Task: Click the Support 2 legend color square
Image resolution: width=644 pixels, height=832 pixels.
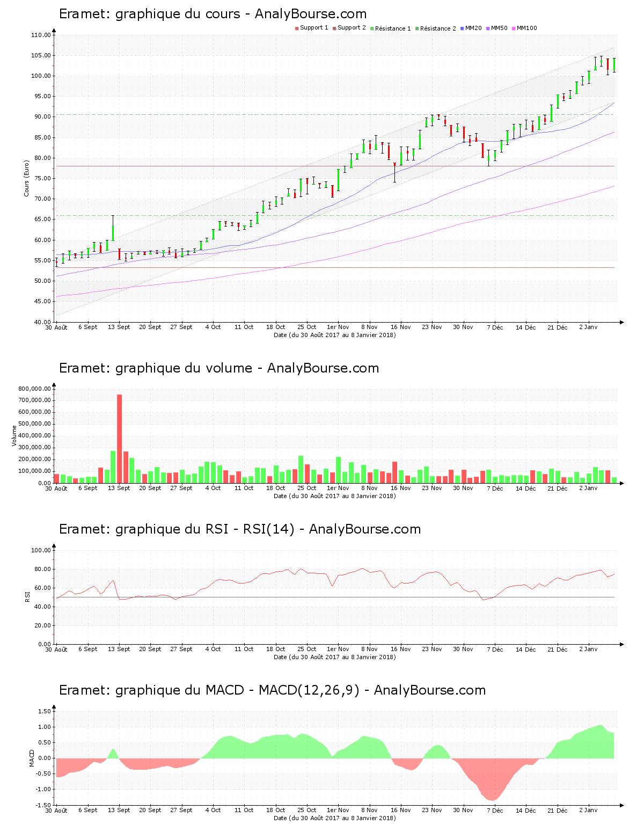Action: (x=334, y=28)
